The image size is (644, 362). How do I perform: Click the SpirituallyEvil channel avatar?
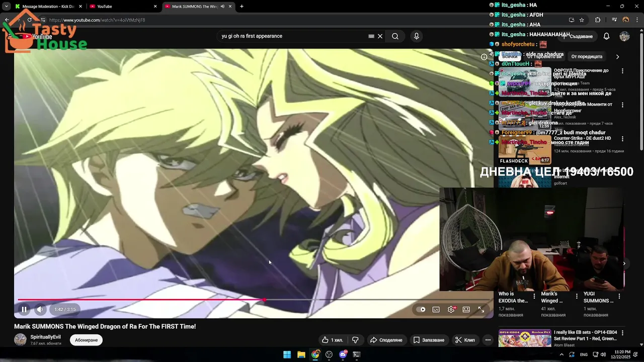(20, 339)
